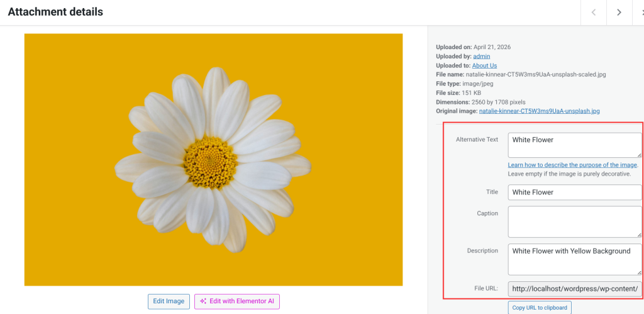Focus the Alternative Text field

pos(575,145)
